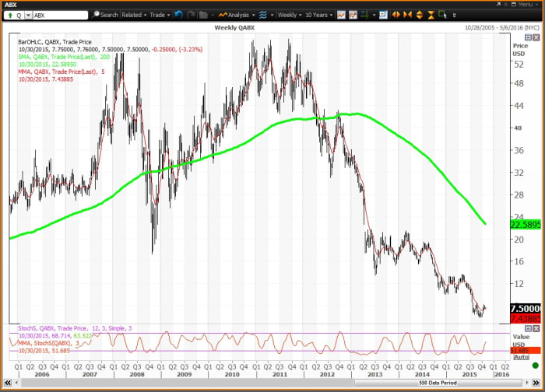Close the StochS indicator pane
Image resolution: width=545 pixels, height=392 pixels.
536,328
